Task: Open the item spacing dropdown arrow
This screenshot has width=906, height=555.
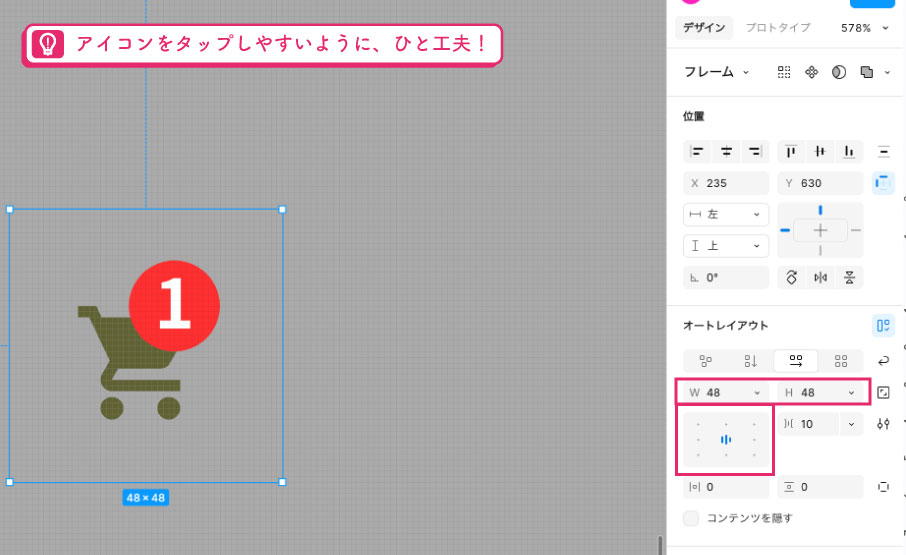Action: [x=851, y=424]
